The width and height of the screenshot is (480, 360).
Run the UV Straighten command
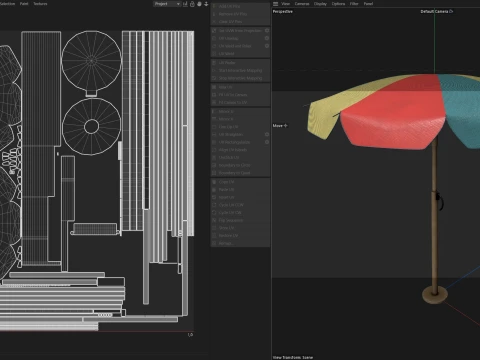(237, 134)
